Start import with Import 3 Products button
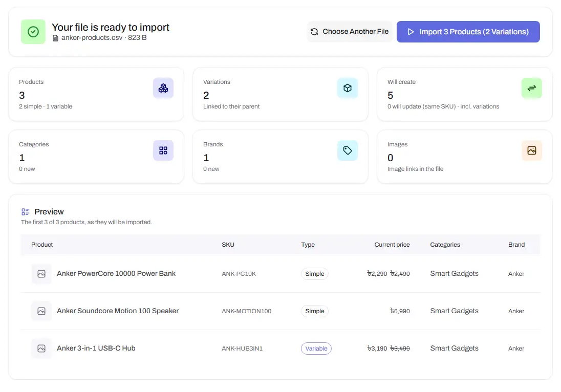Screen dimensions: 561x392 (x=468, y=32)
